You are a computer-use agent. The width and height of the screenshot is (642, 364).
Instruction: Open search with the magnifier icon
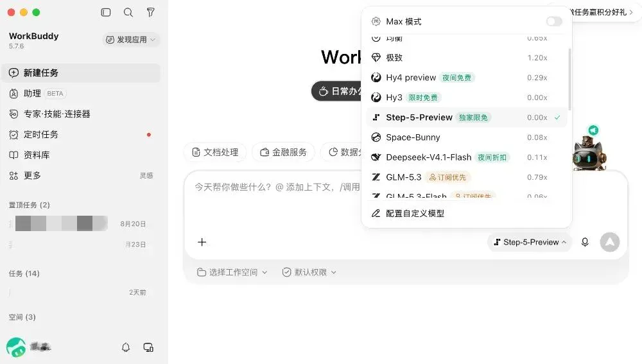(x=128, y=12)
